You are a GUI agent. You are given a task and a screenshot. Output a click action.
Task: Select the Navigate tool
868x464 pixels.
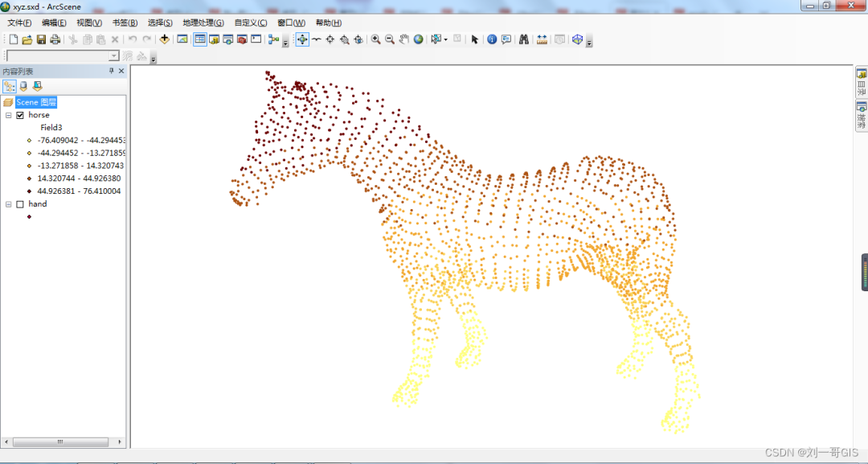coord(302,39)
